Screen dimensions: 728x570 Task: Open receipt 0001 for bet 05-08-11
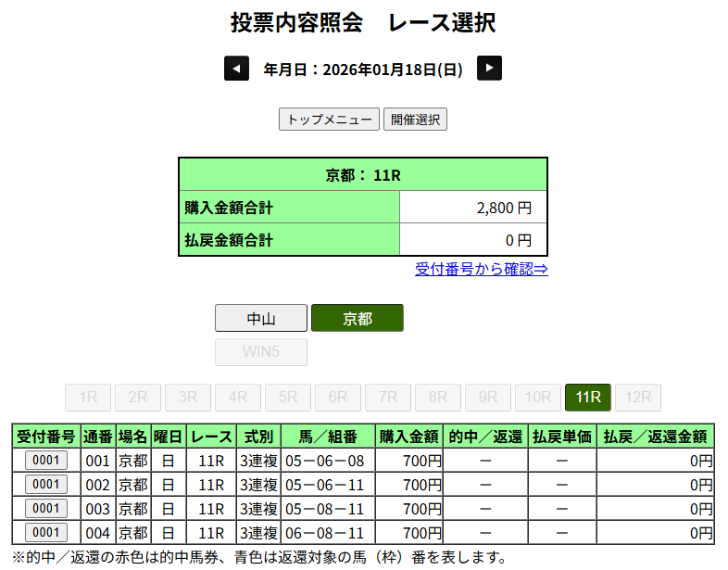click(46, 508)
